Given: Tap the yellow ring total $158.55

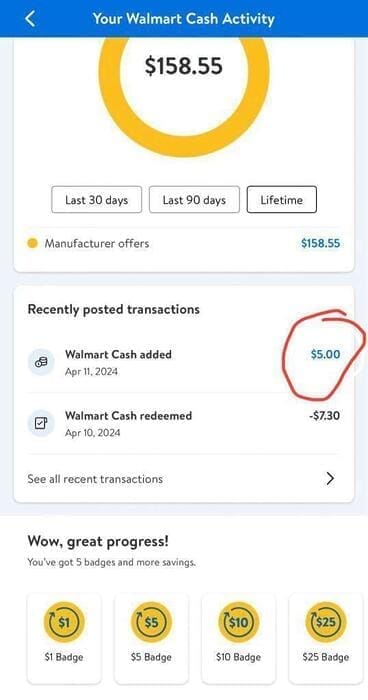Looking at the screenshot, I should pos(184,66).
